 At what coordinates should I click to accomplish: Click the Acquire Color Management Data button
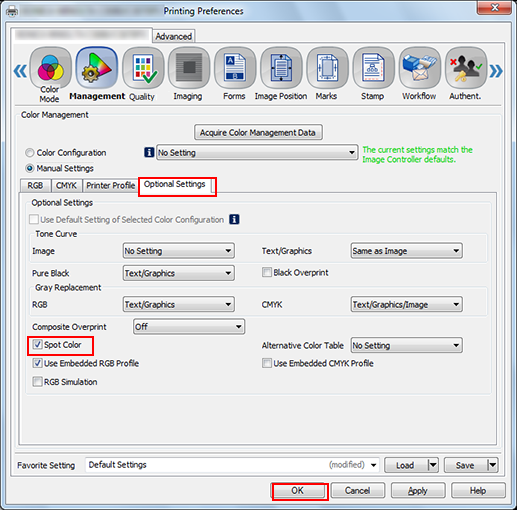point(258,133)
